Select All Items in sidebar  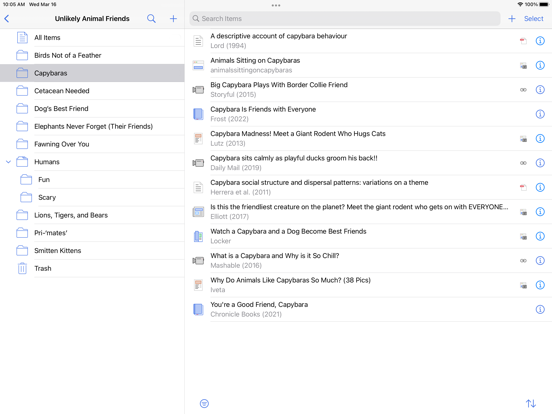click(92, 38)
